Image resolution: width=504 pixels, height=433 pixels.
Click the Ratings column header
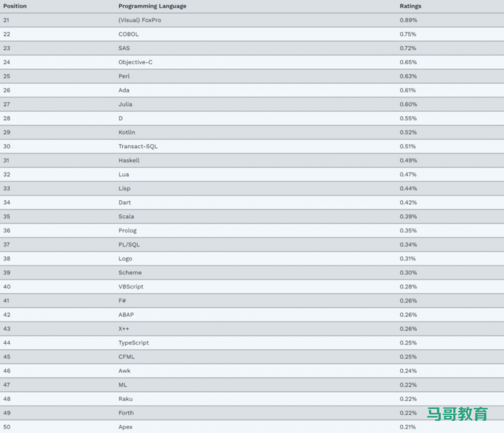410,6
